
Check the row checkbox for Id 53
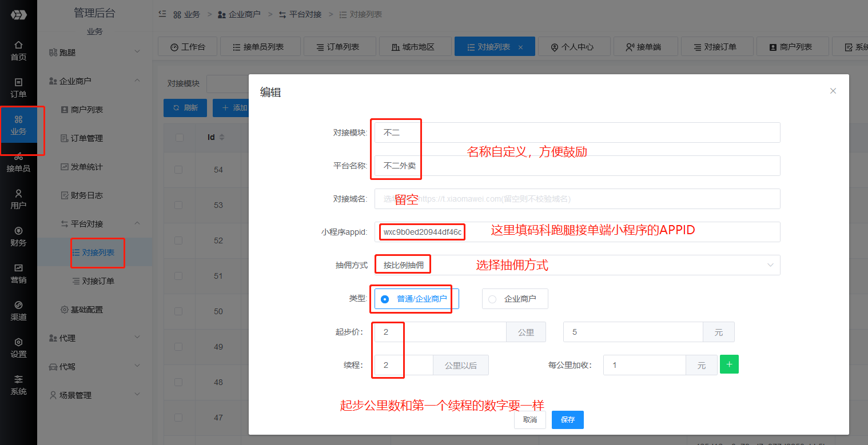point(179,205)
